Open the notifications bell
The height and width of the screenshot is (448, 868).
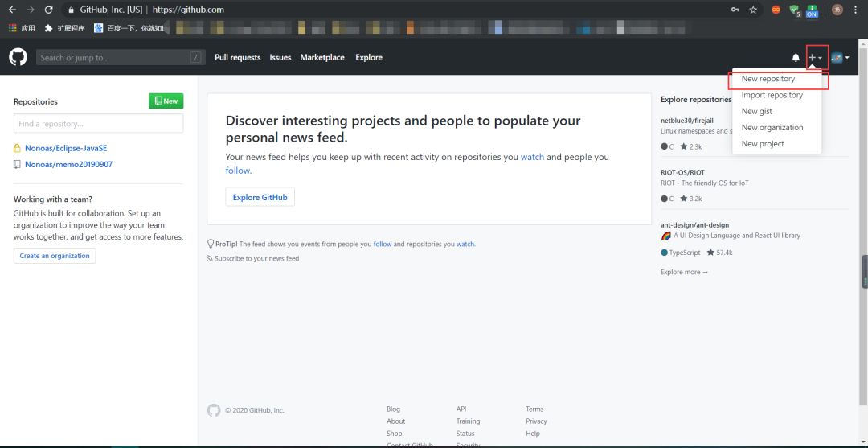pos(796,58)
